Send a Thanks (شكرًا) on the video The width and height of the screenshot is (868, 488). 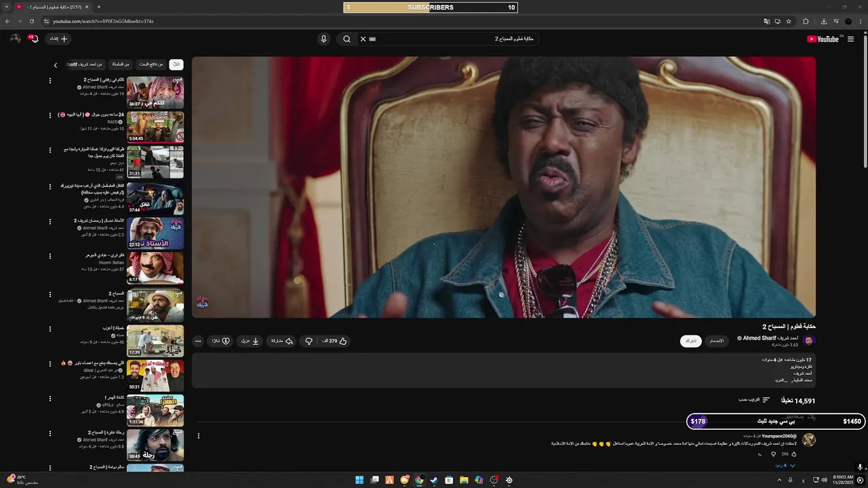221,341
